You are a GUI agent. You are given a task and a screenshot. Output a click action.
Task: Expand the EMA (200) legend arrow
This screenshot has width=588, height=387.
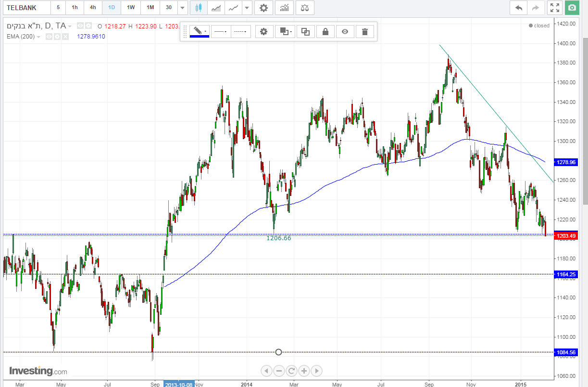[38, 37]
